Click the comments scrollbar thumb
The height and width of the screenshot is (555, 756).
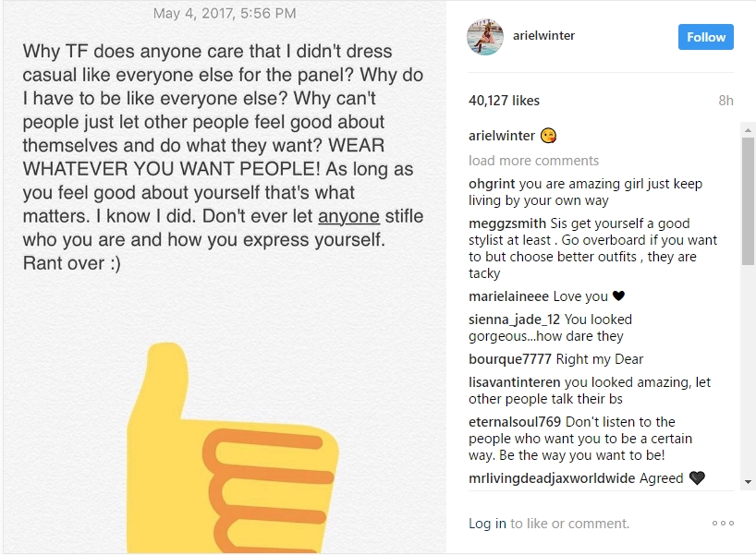coord(748,201)
